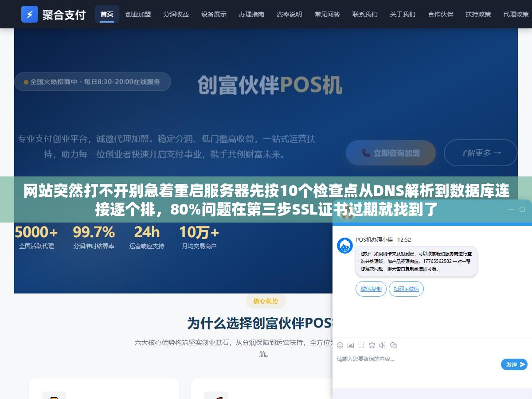Image resolution: width=532 pixels, height=399 pixels.
Task: Open the 创业加盟 menu item
Action: [x=138, y=14]
